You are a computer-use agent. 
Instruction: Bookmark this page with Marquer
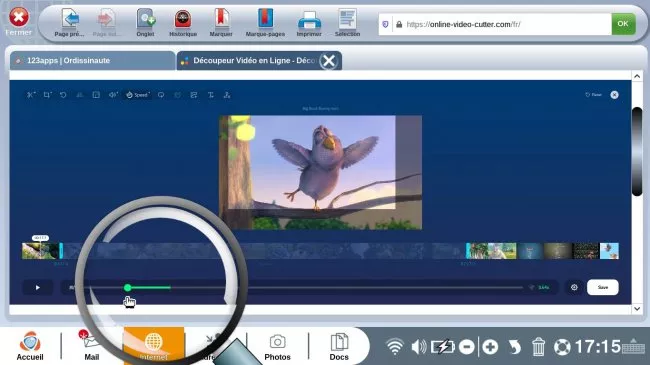pos(221,23)
